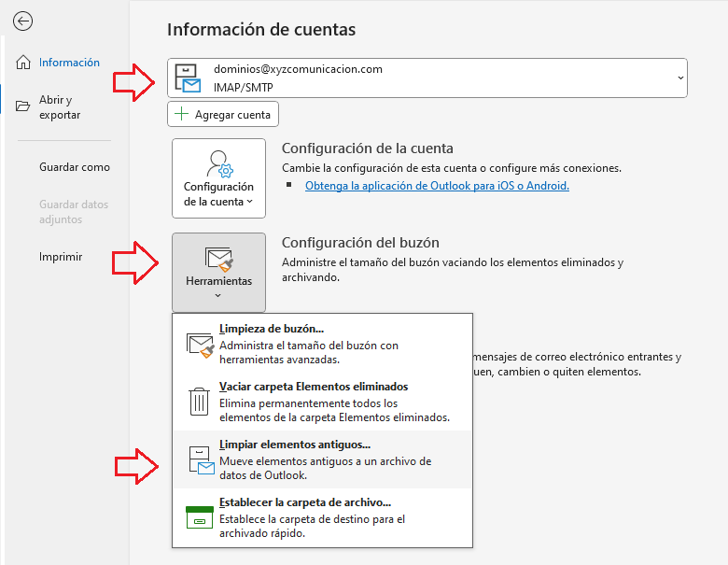Expand the account selector dropdown chevron
Screen dimensions: 728x565
click(677, 78)
